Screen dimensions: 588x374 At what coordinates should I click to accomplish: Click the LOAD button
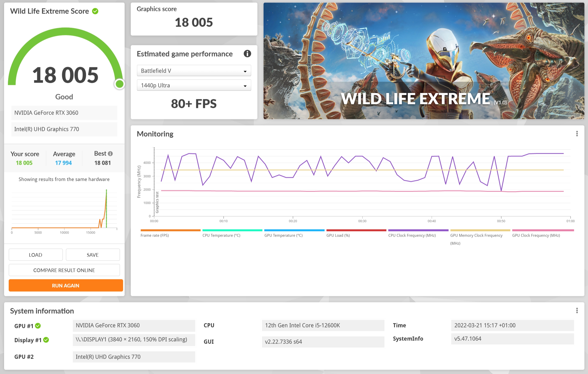36,255
